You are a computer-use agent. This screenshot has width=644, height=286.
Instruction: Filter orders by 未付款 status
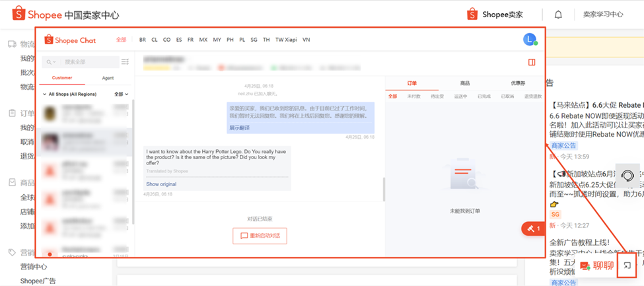click(x=413, y=96)
